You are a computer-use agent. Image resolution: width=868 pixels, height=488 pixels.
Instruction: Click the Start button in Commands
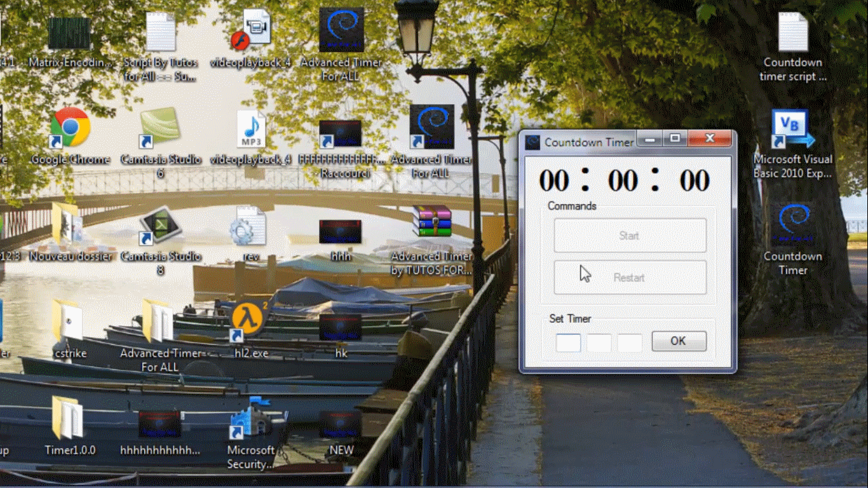coord(630,236)
